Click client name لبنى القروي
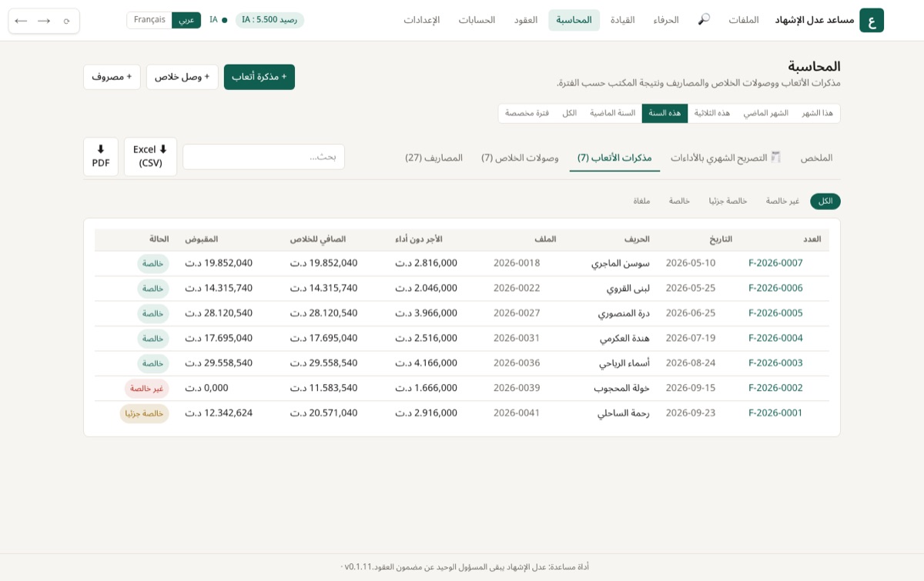The height and width of the screenshot is (581, 924). click(628, 289)
